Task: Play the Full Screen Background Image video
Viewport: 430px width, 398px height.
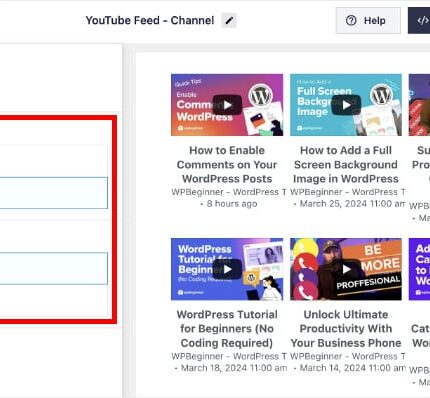Action: point(346,105)
